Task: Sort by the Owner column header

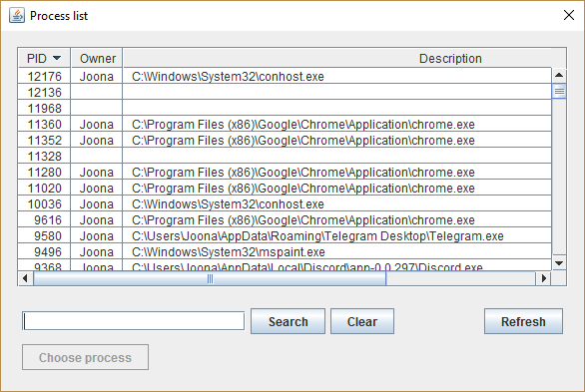Action: pos(97,58)
